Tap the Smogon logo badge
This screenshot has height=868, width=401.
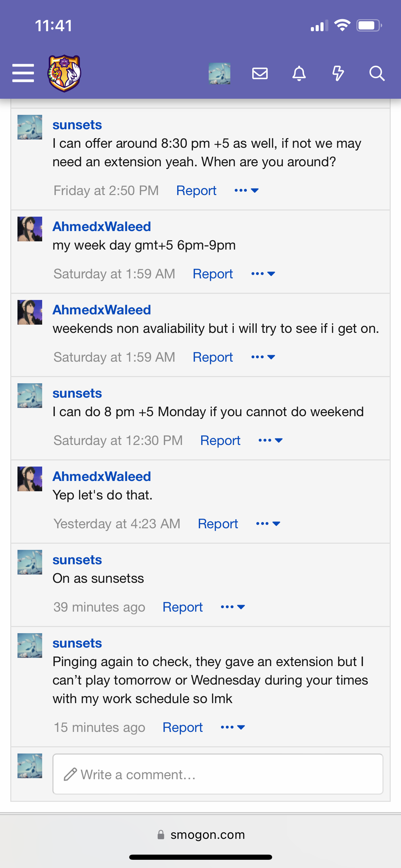64,73
